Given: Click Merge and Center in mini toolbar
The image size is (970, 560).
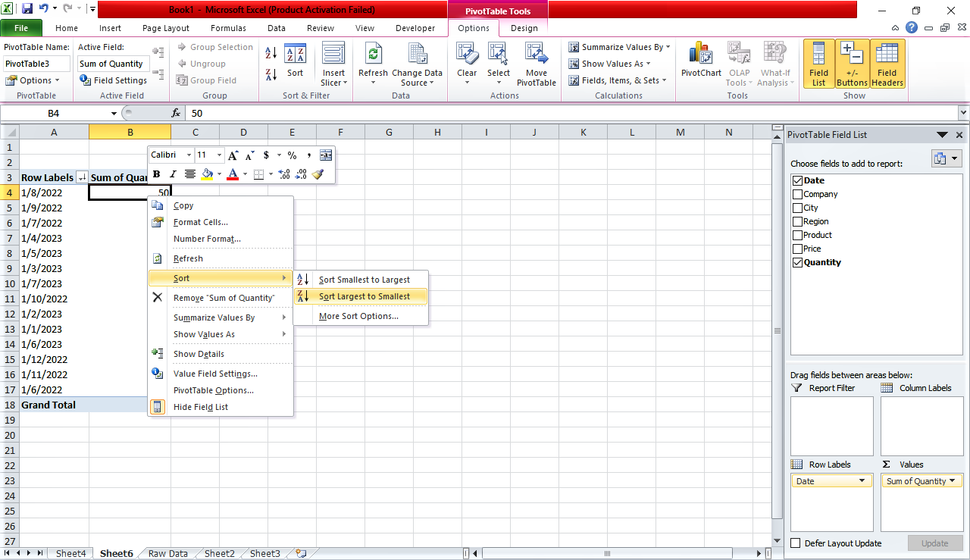Looking at the screenshot, I should pyautogui.click(x=326, y=155).
